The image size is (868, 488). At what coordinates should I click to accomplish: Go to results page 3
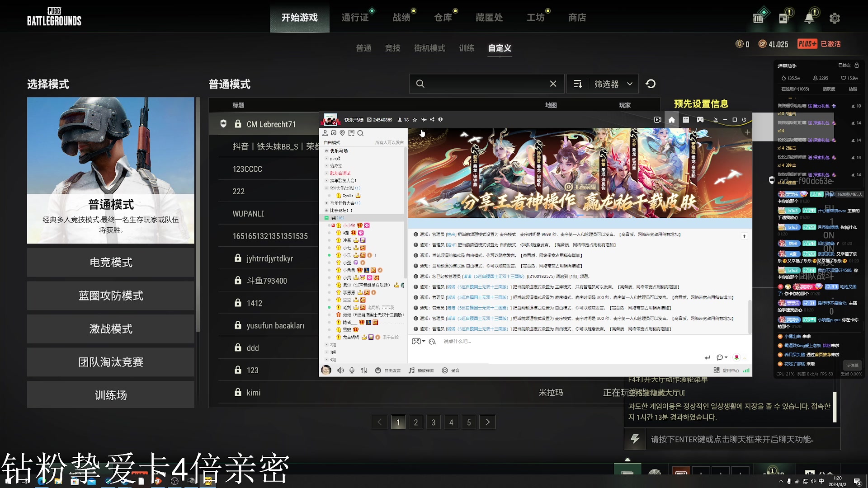coord(433,422)
